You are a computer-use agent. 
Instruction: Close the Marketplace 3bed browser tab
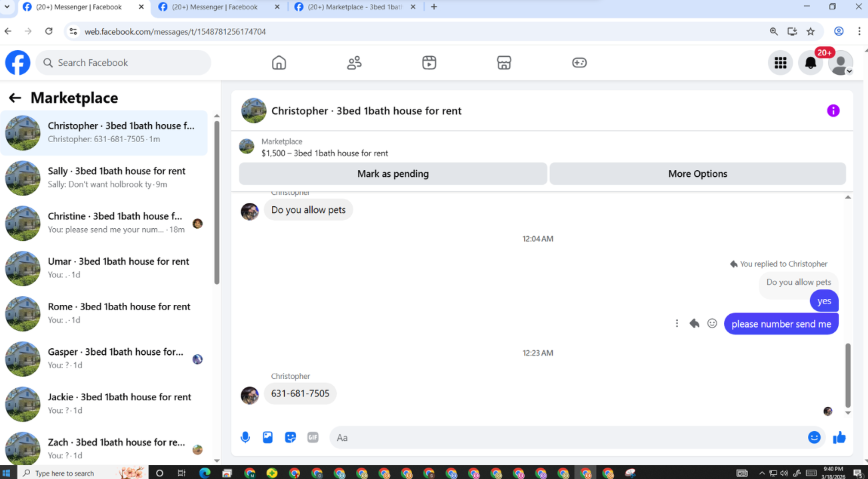point(413,7)
